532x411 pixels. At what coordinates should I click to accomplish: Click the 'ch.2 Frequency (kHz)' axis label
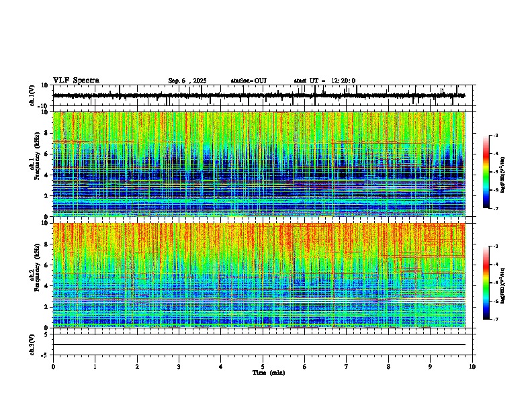(36, 267)
